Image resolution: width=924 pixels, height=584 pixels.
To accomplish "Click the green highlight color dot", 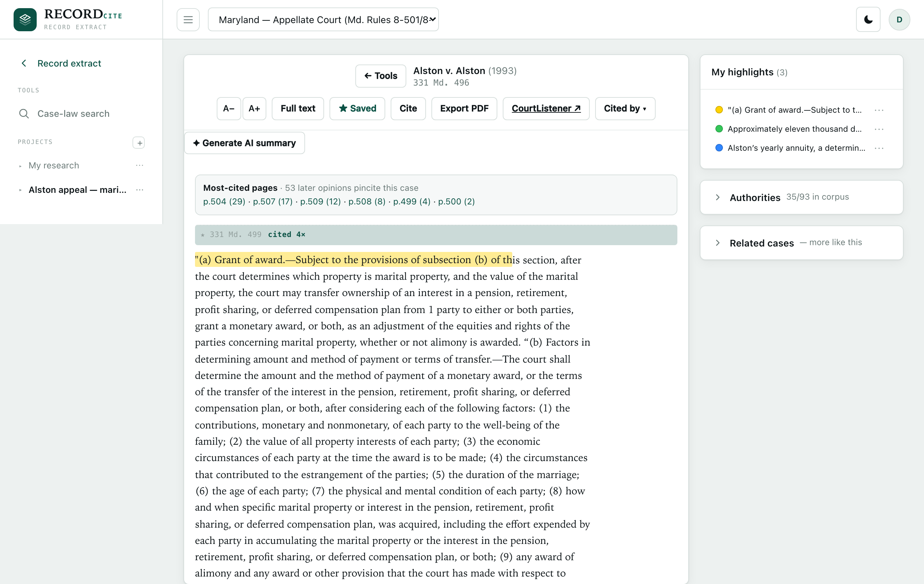I will tap(719, 129).
